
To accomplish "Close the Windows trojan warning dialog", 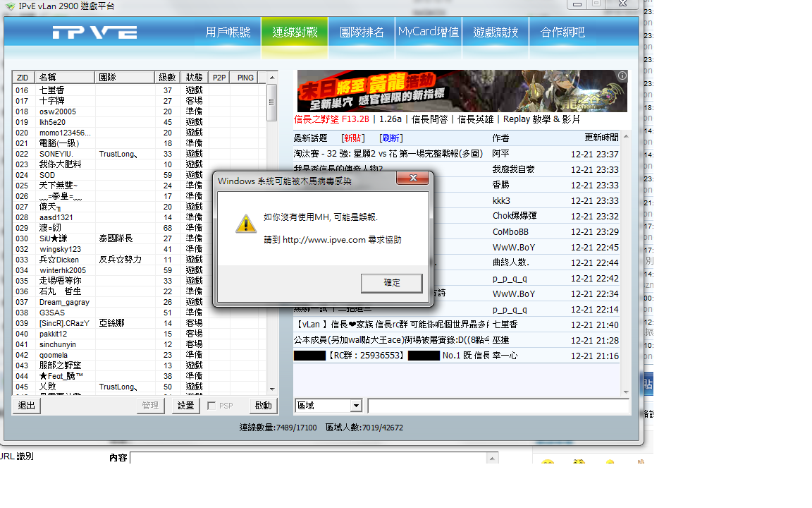I will coord(413,178).
